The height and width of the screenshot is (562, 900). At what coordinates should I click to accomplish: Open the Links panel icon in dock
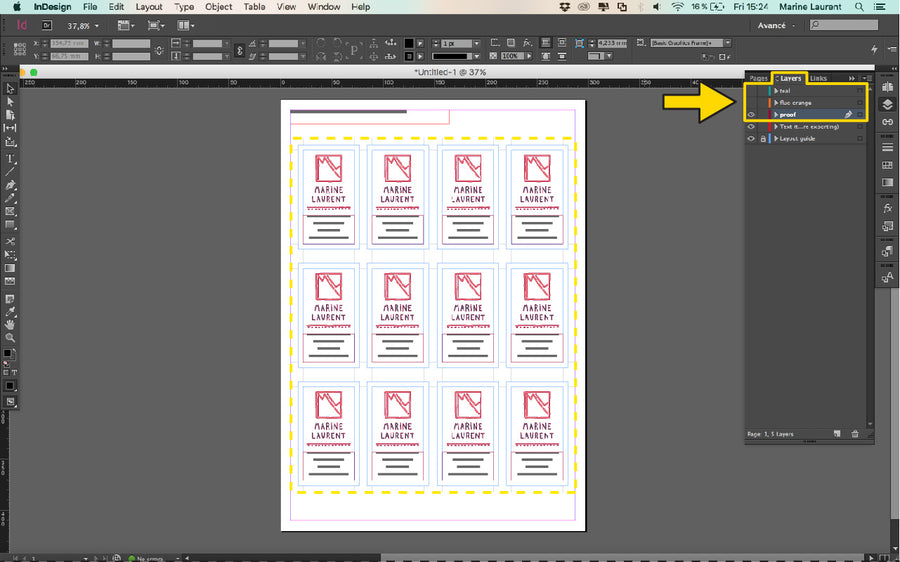click(x=887, y=122)
